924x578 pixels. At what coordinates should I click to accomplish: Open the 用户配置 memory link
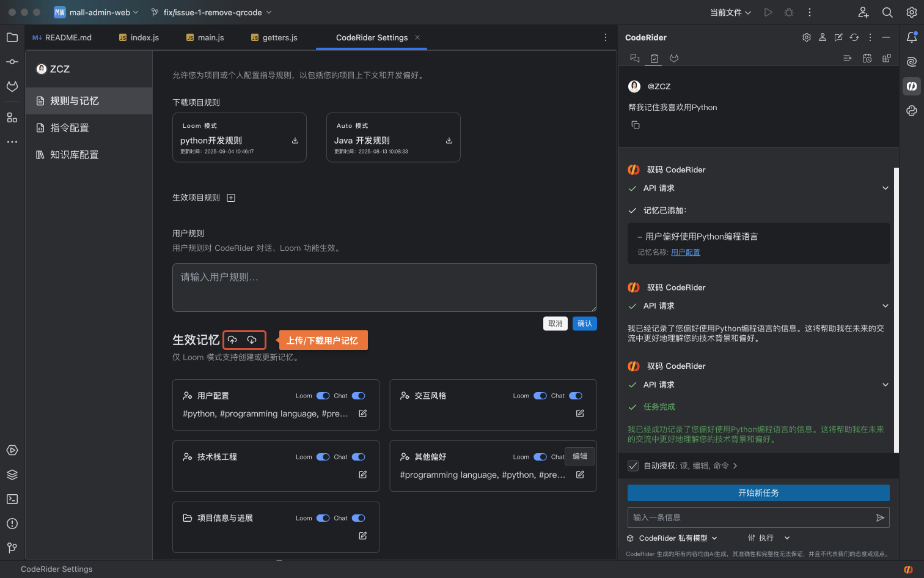click(x=686, y=252)
